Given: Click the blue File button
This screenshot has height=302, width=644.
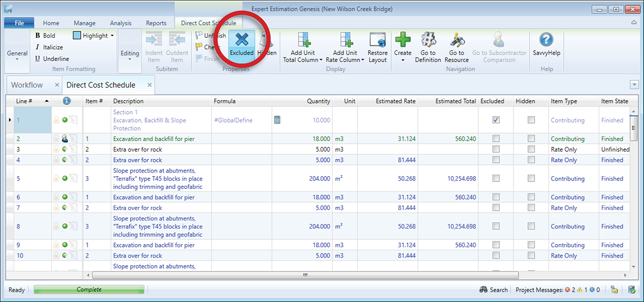Looking at the screenshot, I should click(x=19, y=23).
